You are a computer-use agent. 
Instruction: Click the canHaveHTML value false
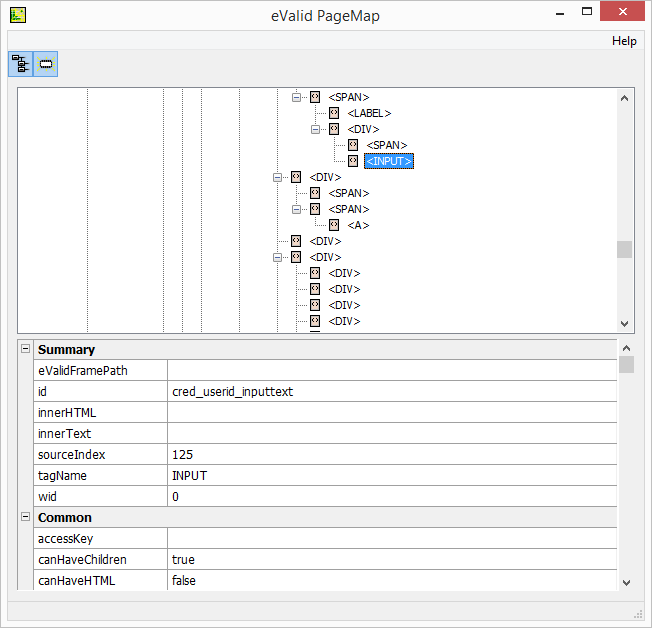183,580
